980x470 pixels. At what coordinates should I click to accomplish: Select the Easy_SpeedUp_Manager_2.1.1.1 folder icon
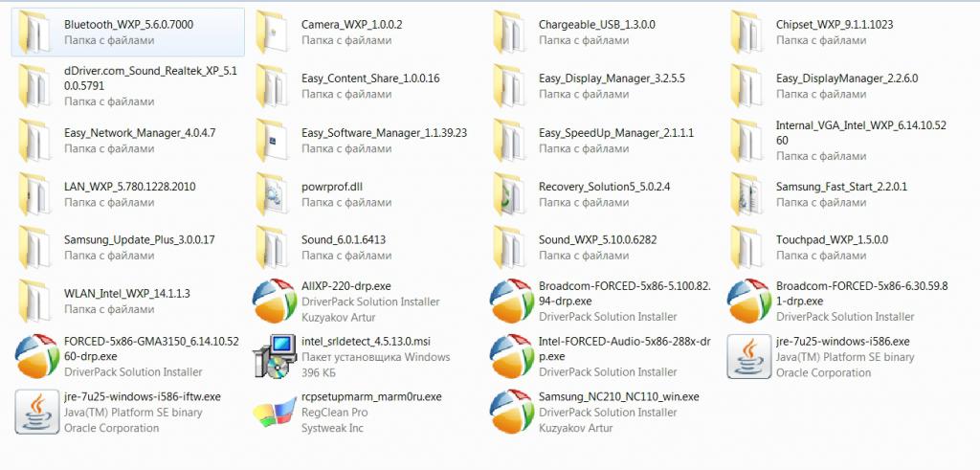(509, 140)
